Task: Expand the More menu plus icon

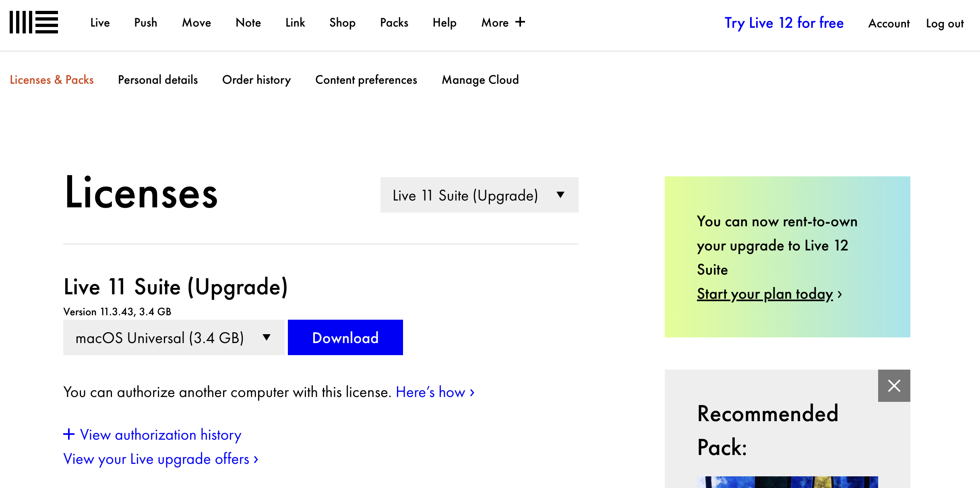Action: coord(520,22)
